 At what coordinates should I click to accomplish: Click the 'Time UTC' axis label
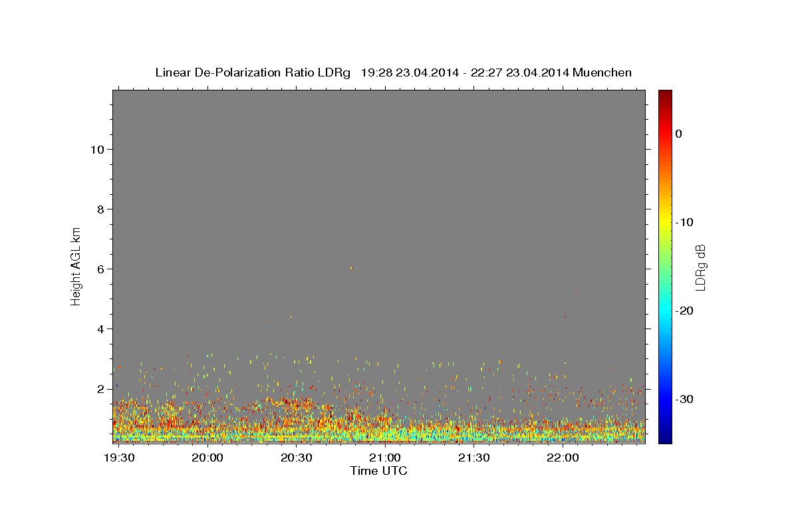(378, 471)
